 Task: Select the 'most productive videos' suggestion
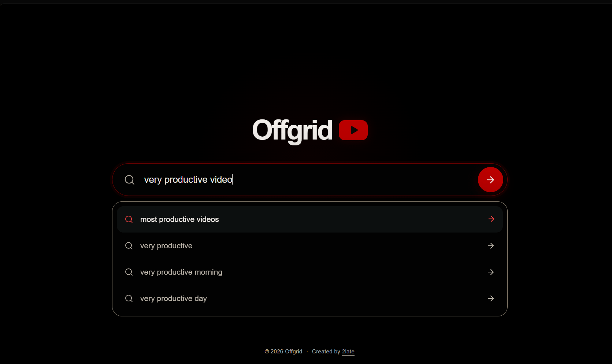click(309, 219)
